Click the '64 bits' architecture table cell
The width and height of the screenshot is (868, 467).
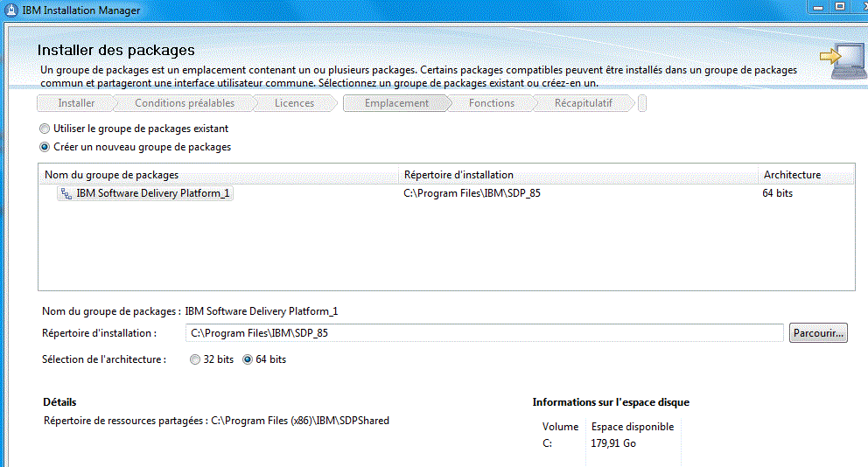pos(777,193)
